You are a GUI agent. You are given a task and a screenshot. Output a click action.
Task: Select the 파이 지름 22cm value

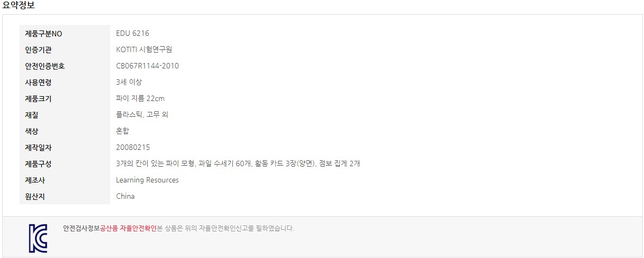141,99
